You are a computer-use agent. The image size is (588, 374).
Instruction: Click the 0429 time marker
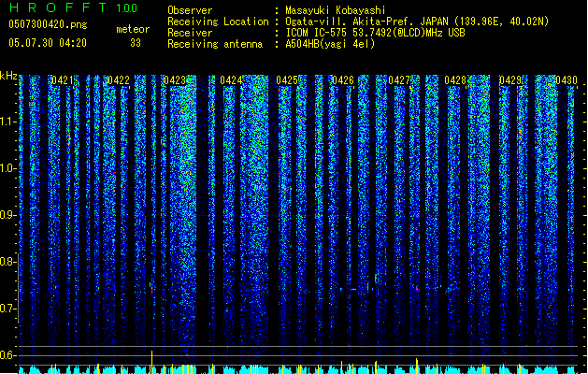[x=510, y=80]
